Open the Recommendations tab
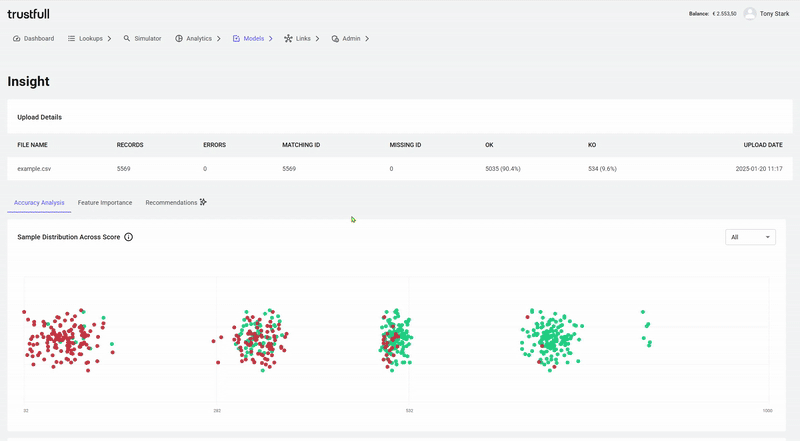The image size is (800, 441). coord(171,203)
